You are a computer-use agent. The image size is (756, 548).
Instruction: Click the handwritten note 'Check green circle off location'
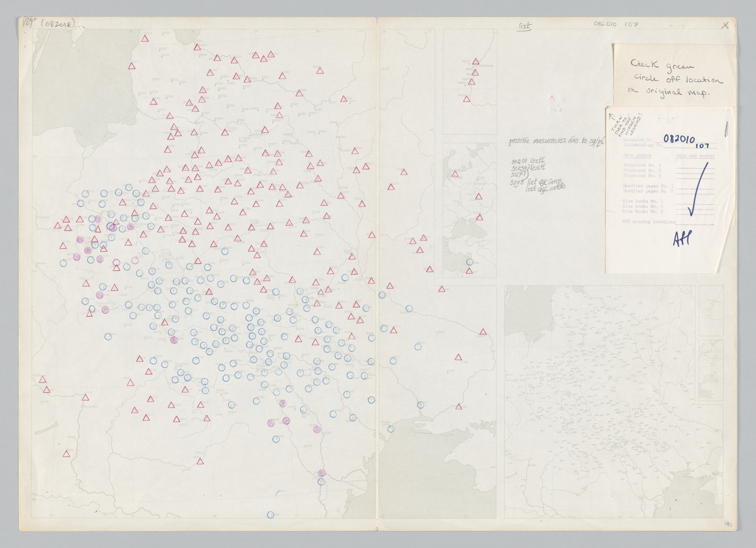tap(676, 72)
